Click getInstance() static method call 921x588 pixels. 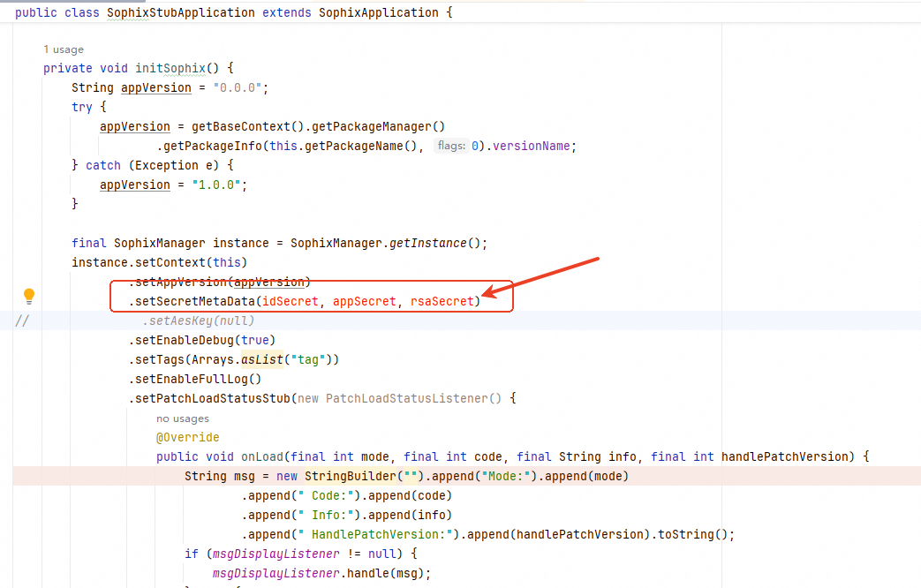click(x=434, y=243)
